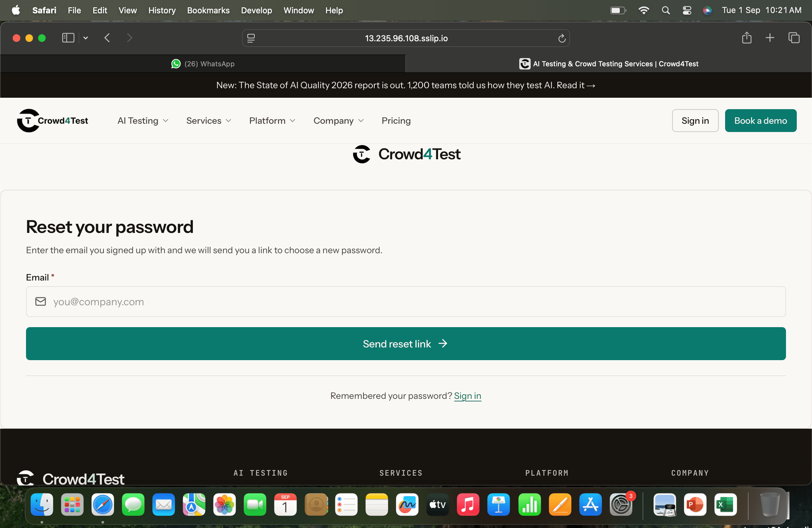This screenshot has width=812, height=528.
Task: Show the tab overview icon
Action: point(794,37)
